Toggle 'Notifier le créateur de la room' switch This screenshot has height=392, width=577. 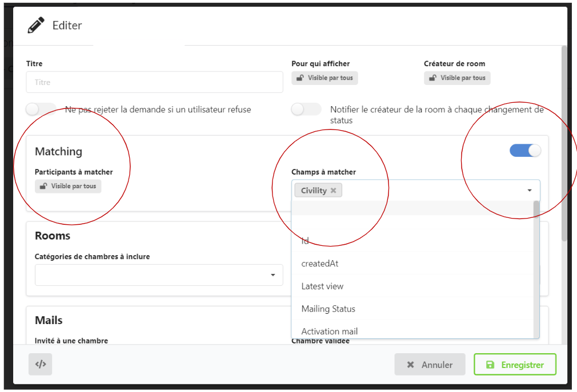pos(306,110)
